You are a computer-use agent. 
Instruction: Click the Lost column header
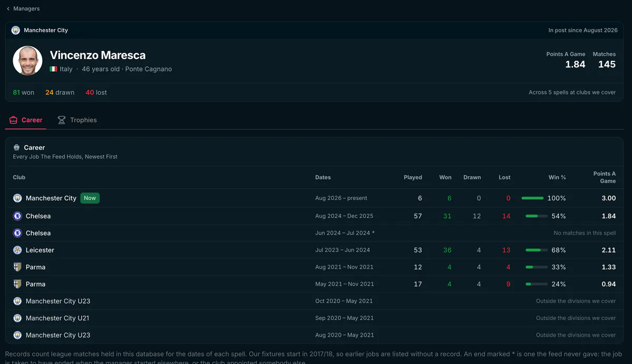505,177
